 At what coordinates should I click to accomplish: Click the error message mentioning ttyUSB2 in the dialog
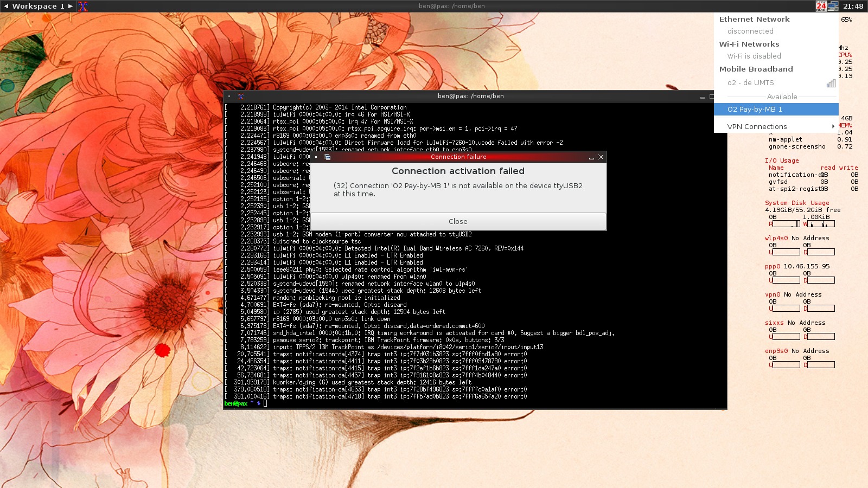click(458, 189)
